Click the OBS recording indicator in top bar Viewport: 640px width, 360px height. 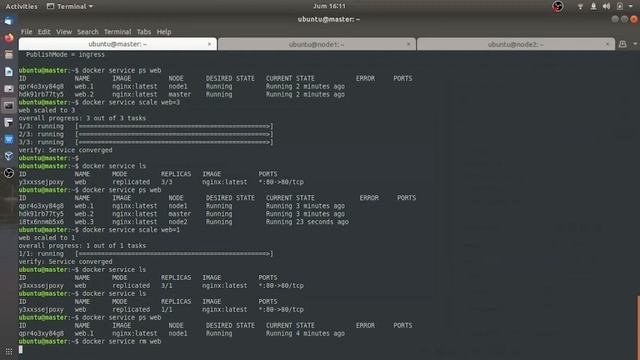pyautogui.click(x=558, y=6)
